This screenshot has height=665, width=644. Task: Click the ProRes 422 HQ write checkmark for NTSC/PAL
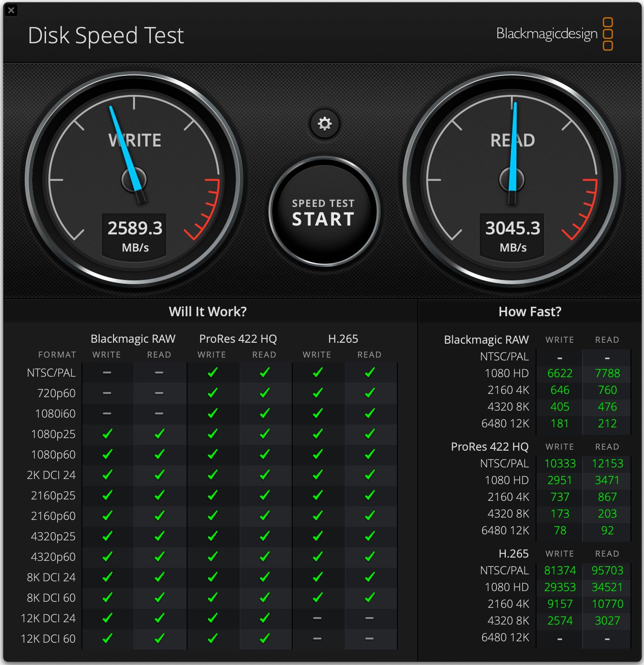click(212, 372)
